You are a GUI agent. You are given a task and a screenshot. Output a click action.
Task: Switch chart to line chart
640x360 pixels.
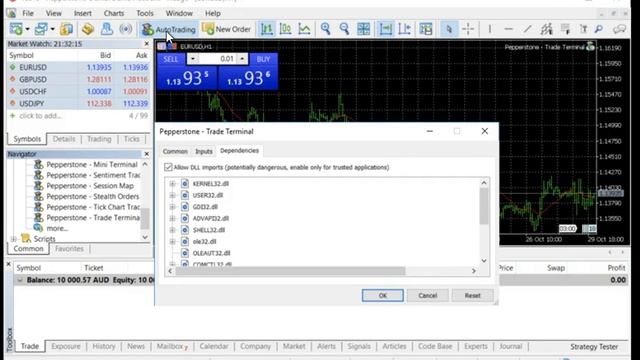304,29
